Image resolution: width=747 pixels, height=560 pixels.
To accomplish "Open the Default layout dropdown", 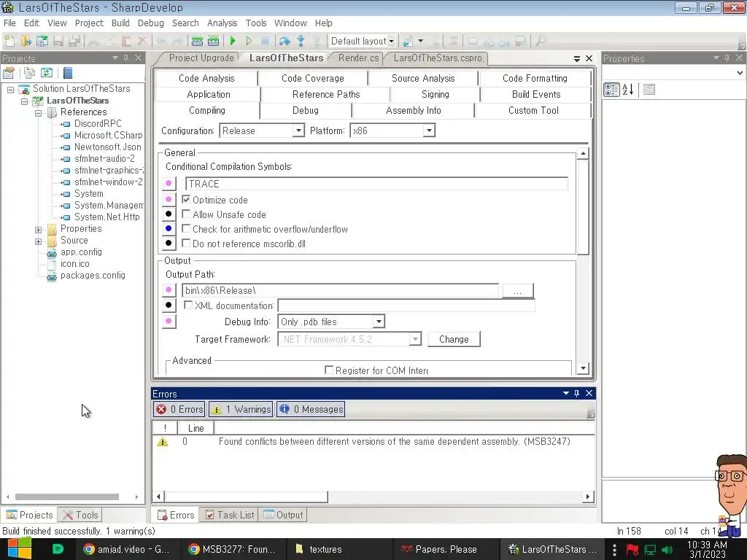I will (391, 41).
